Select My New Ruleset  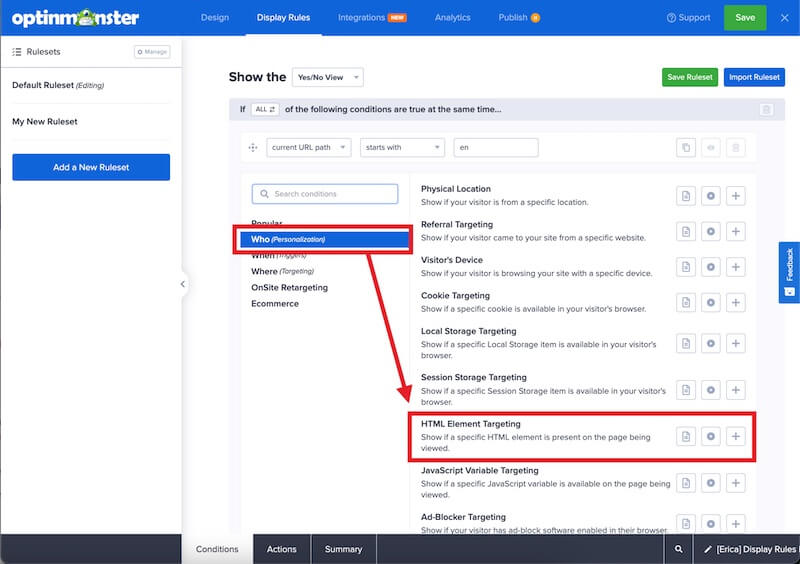pyautogui.click(x=45, y=121)
